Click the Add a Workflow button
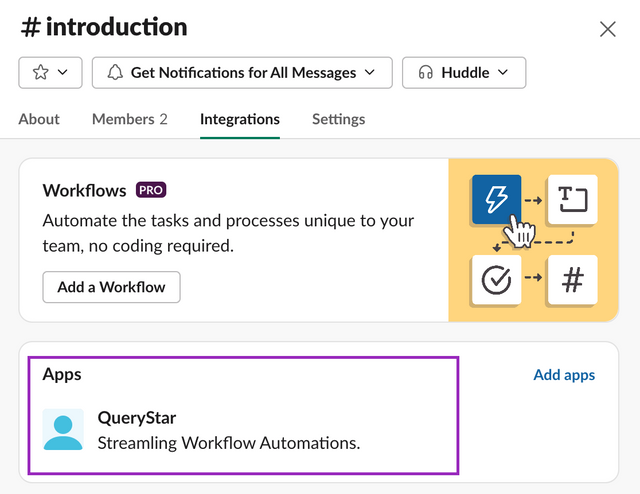Viewport: 640px width, 494px height. coord(111,287)
